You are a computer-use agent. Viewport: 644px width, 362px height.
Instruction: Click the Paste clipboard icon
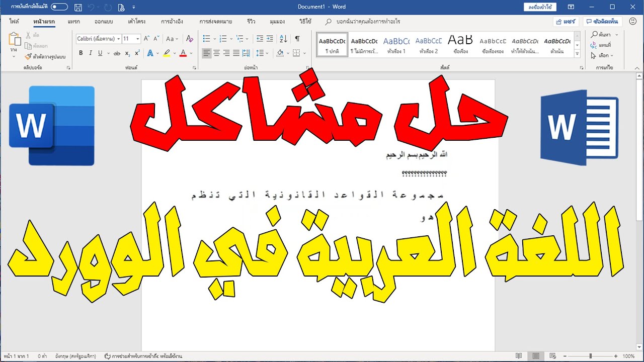click(x=14, y=40)
